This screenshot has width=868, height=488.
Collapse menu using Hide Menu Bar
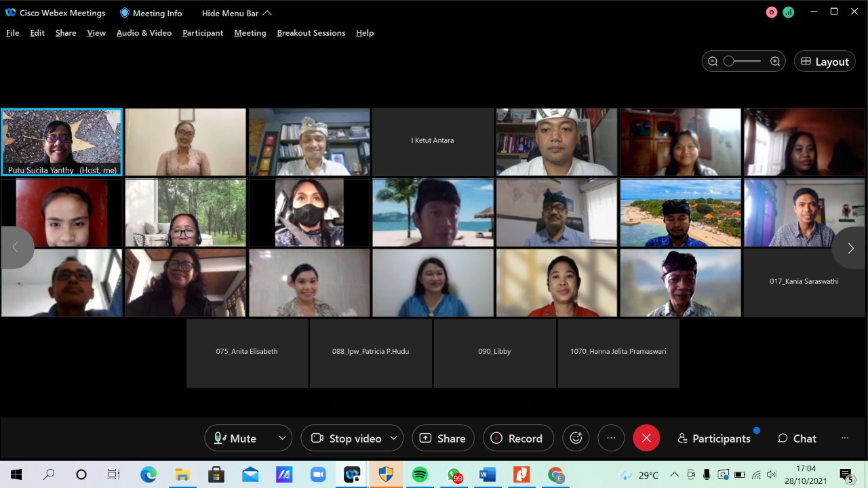237,13
